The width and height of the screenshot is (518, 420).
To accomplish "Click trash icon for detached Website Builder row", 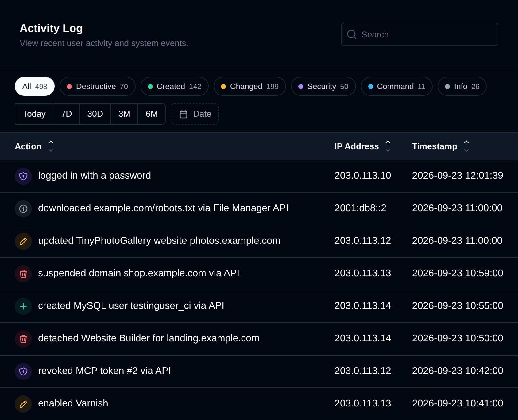I will click(23, 339).
